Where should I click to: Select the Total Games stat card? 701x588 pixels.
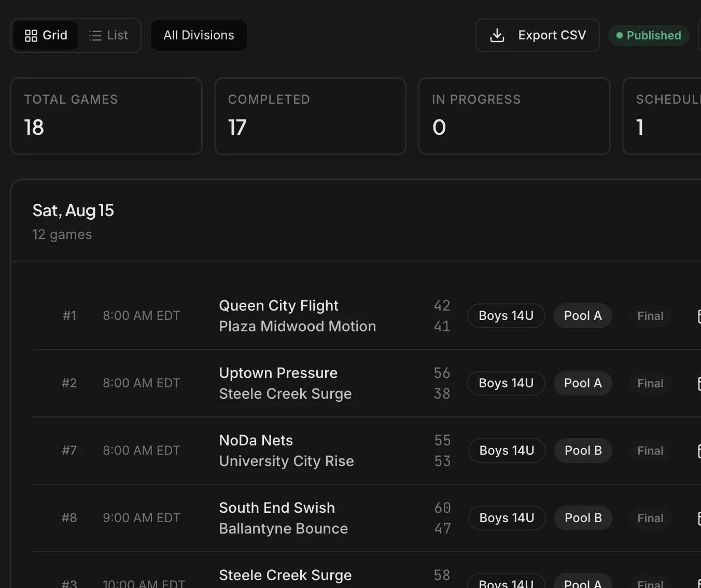pos(106,116)
